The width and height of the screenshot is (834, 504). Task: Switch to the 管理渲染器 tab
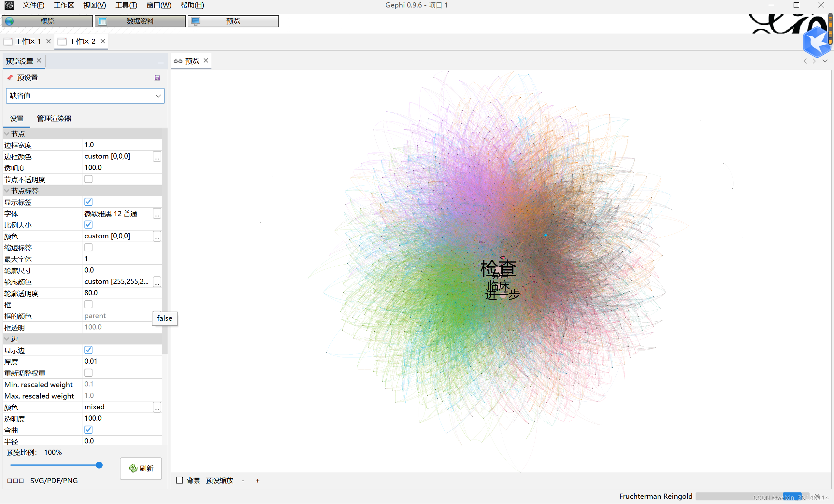54,119
